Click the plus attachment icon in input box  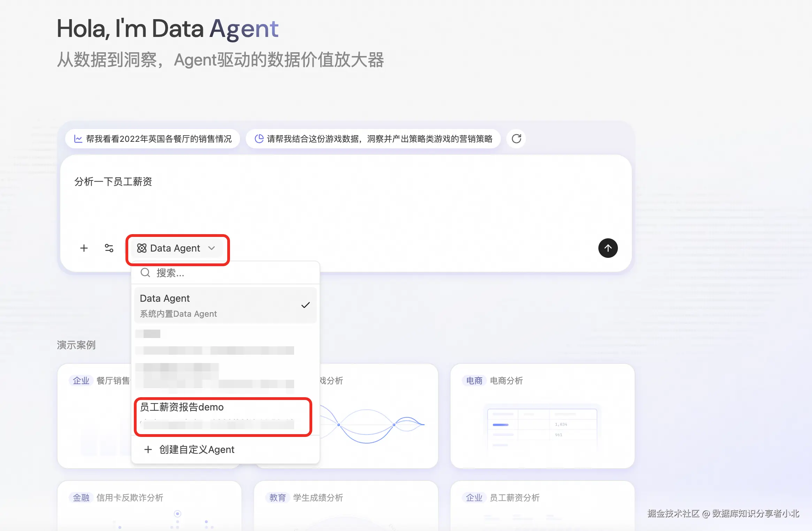(x=84, y=248)
